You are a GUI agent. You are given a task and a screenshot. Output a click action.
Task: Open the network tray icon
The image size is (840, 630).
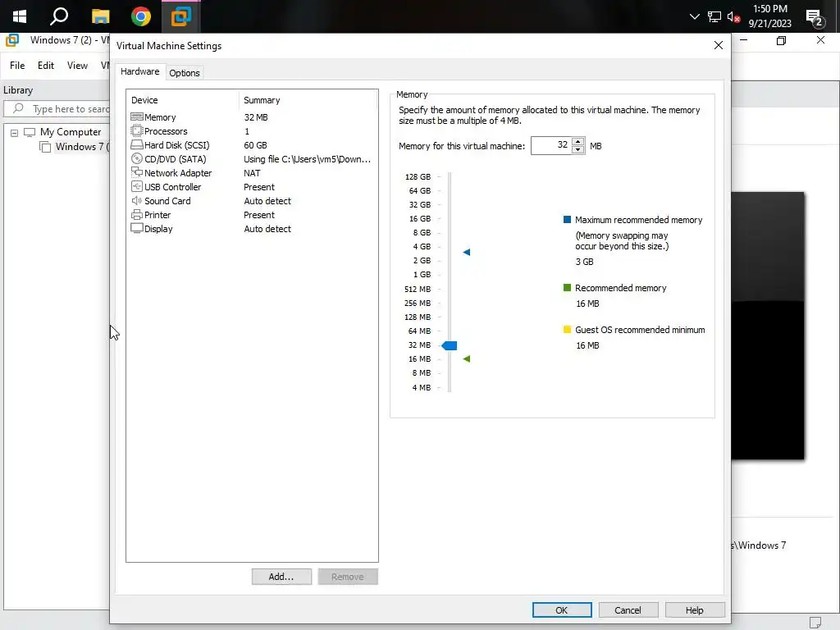[714, 16]
